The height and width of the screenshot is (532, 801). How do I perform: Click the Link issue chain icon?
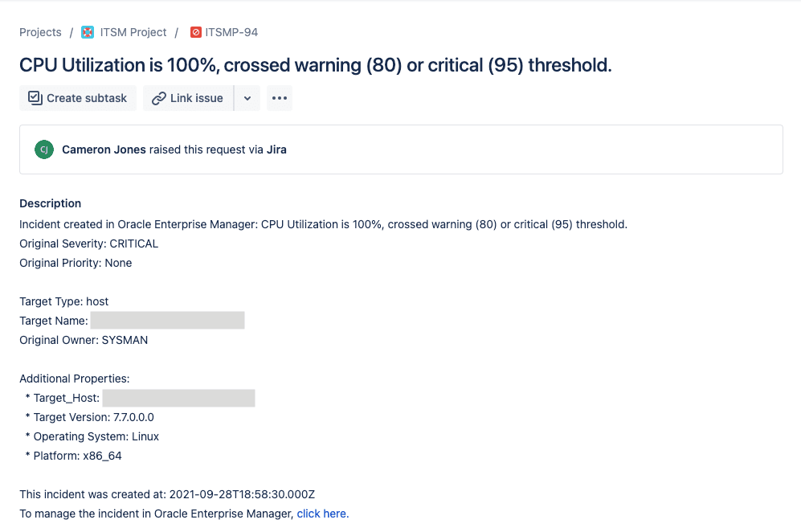coord(160,98)
